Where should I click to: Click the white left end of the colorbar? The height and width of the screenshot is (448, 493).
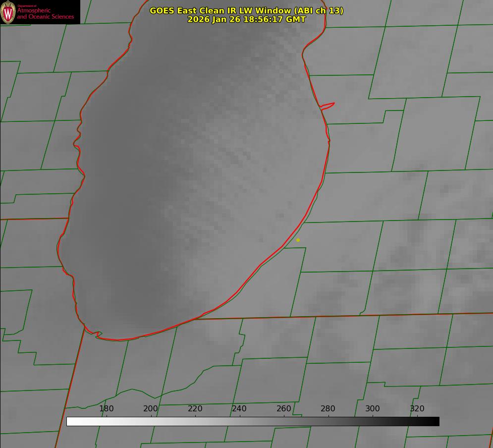[x=70, y=421]
